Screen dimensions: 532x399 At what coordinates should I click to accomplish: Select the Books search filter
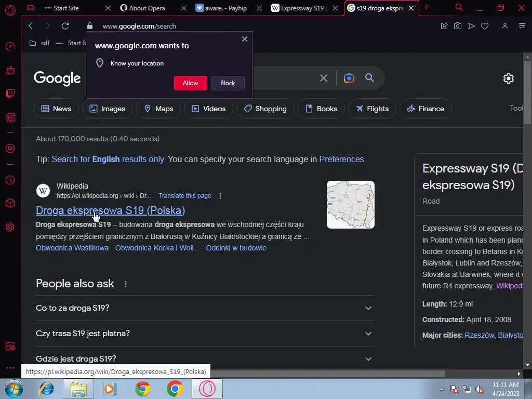tap(321, 109)
